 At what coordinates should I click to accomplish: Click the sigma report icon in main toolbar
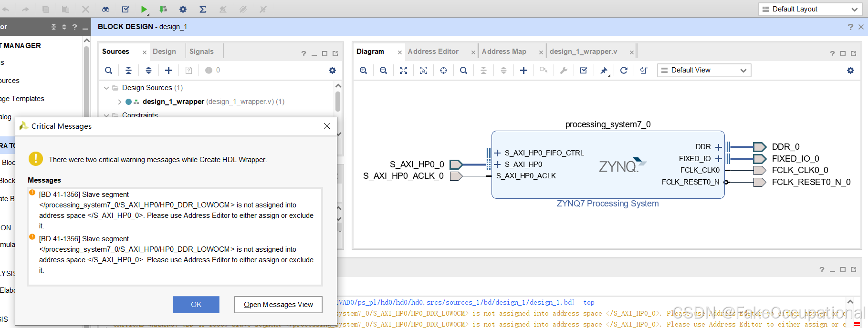coord(203,9)
